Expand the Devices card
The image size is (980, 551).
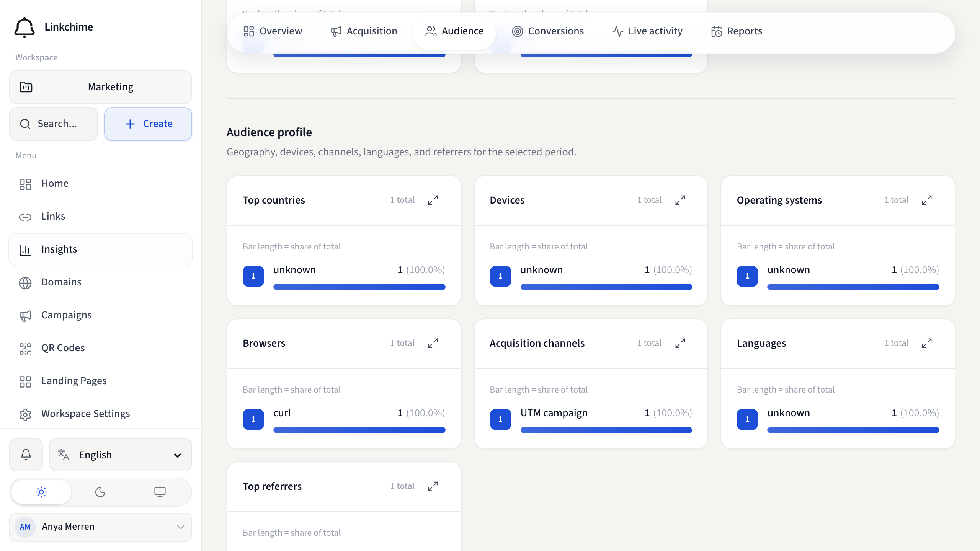tap(680, 200)
